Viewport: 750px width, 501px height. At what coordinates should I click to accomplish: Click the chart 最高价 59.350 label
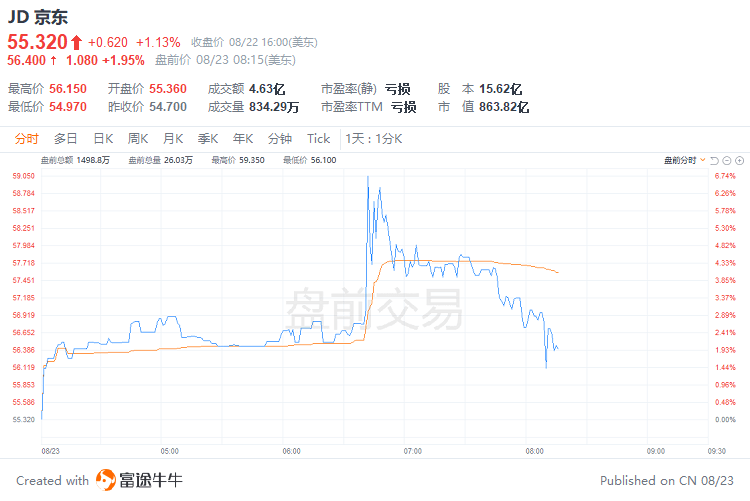(x=238, y=160)
